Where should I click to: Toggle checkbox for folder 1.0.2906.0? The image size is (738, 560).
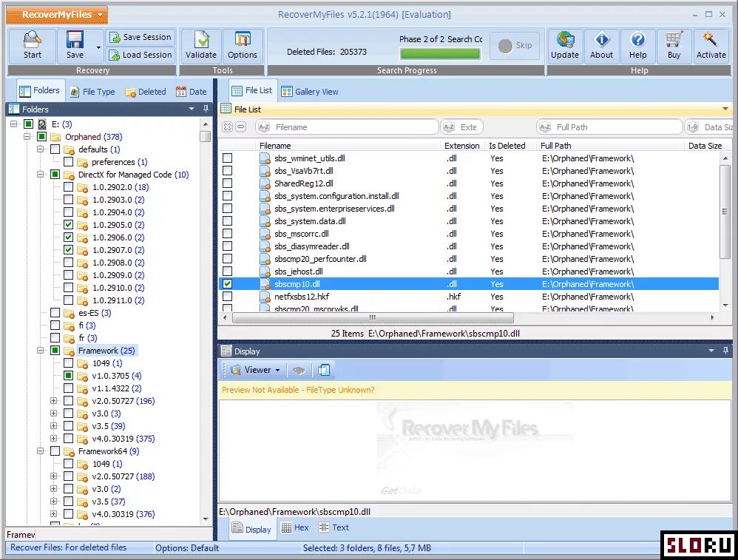68,237
